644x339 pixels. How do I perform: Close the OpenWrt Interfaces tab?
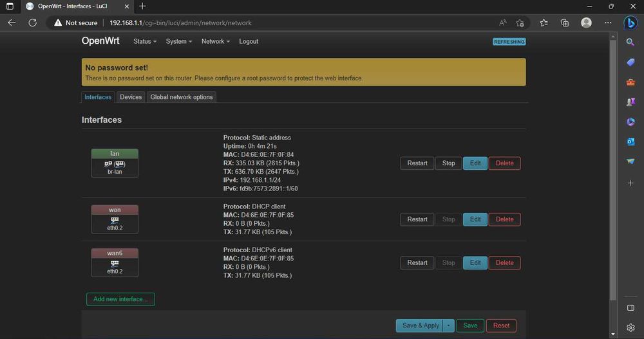126,6
